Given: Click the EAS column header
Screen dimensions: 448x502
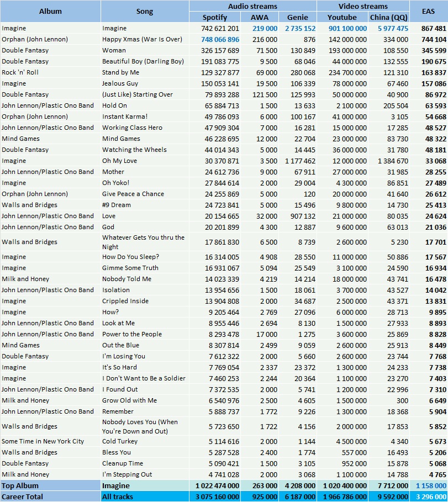Looking at the screenshot, I should [x=429, y=11].
